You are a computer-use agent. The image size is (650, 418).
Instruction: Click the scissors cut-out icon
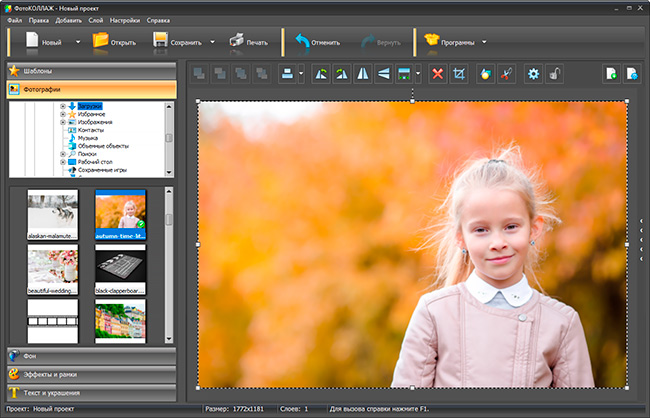506,74
